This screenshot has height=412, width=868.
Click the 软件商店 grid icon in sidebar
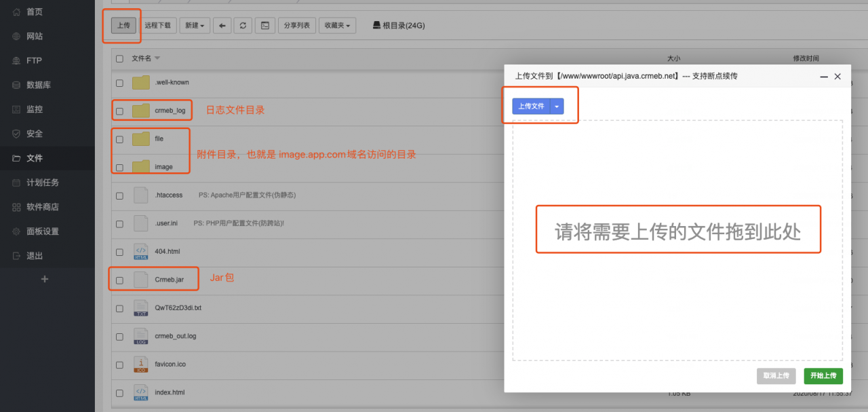pos(16,207)
